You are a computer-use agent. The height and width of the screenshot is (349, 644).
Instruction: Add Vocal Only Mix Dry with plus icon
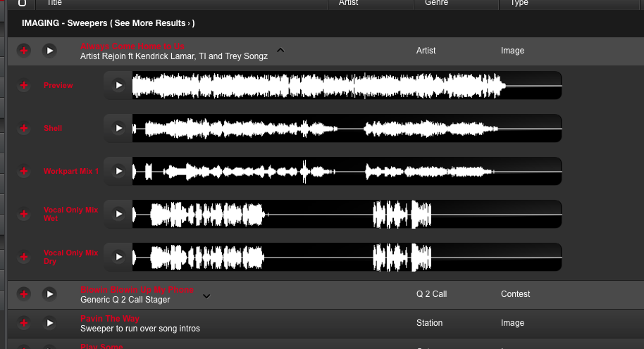pyautogui.click(x=24, y=257)
